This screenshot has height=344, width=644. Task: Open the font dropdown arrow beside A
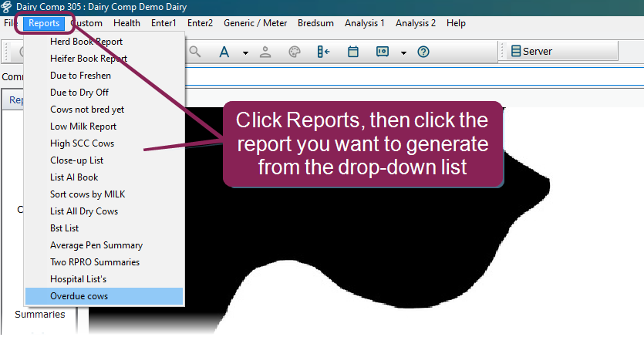pos(245,53)
